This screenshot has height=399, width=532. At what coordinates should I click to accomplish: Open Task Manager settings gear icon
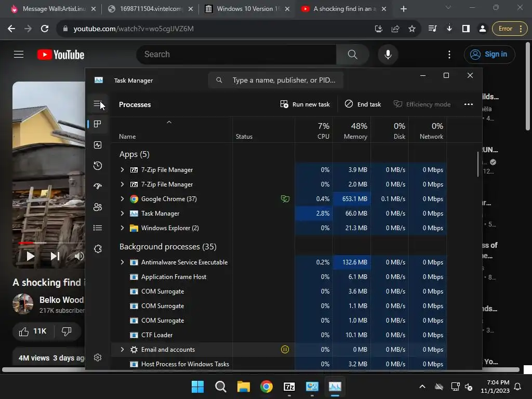click(98, 357)
